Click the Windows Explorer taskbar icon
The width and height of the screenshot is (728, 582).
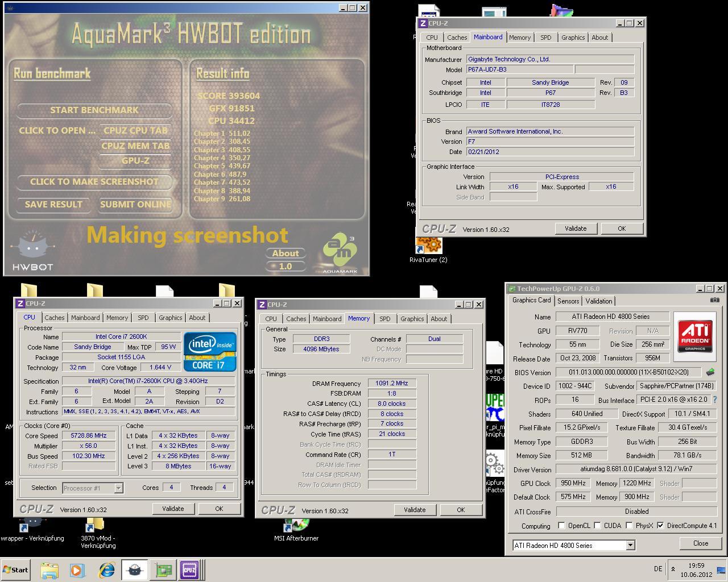pos(49,570)
